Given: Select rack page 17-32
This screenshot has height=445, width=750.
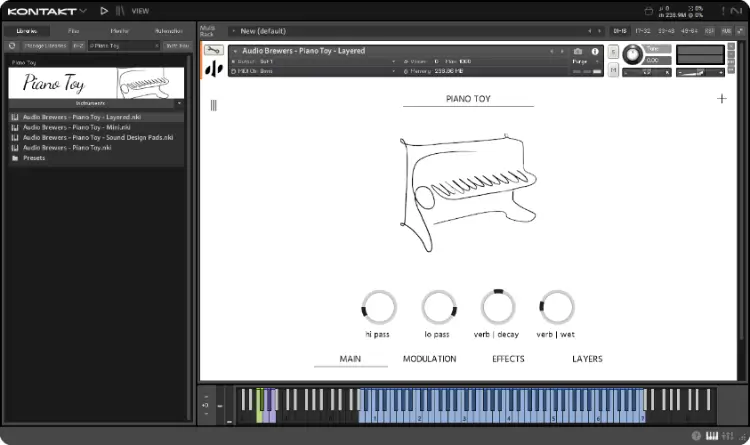Looking at the screenshot, I should coord(643,31).
